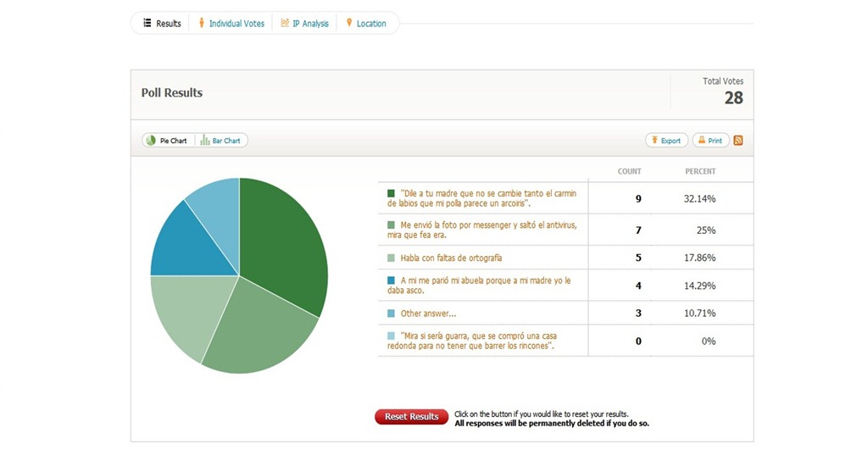The height and width of the screenshot is (466, 868).
Task: Go to the Location tab
Action: coord(365,23)
